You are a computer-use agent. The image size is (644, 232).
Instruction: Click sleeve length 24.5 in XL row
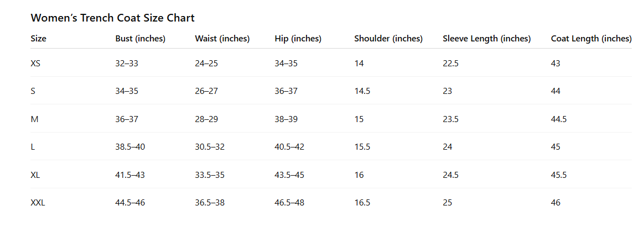coord(451,175)
